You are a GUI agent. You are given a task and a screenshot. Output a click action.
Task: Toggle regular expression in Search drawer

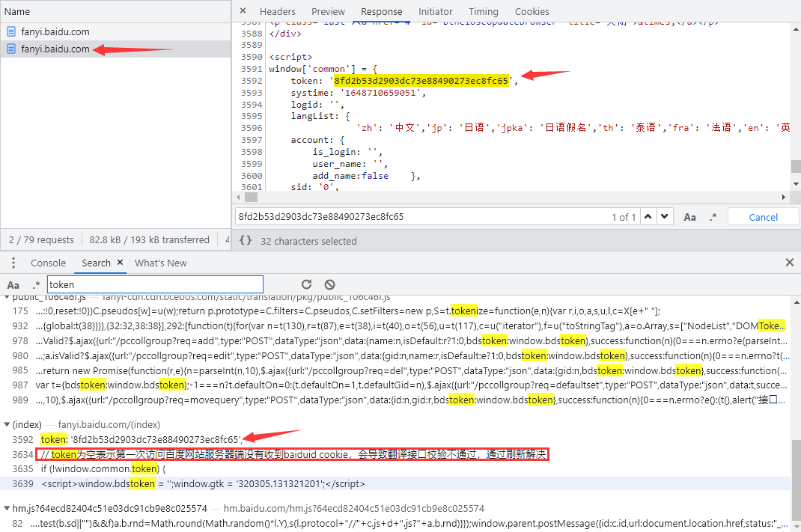[x=36, y=285]
